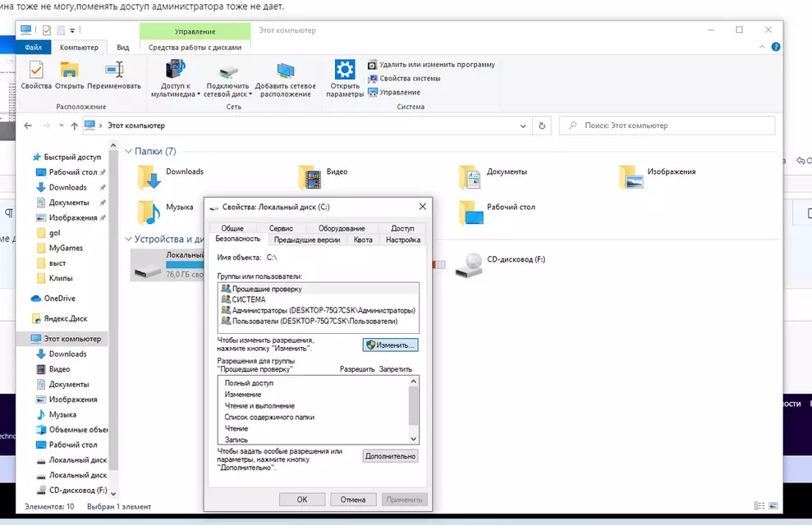This screenshot has width=812, height=525.
Task: Open the Вид ribbon tab
Action: tap(122, 48)
